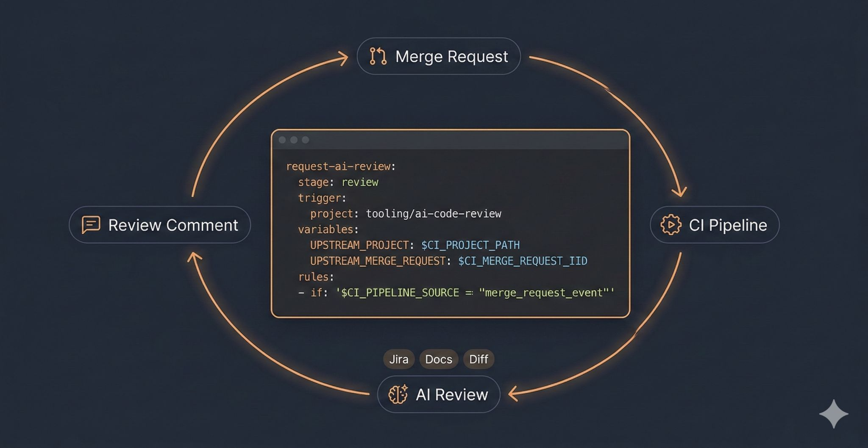Click the Review Comment label text

173,225
